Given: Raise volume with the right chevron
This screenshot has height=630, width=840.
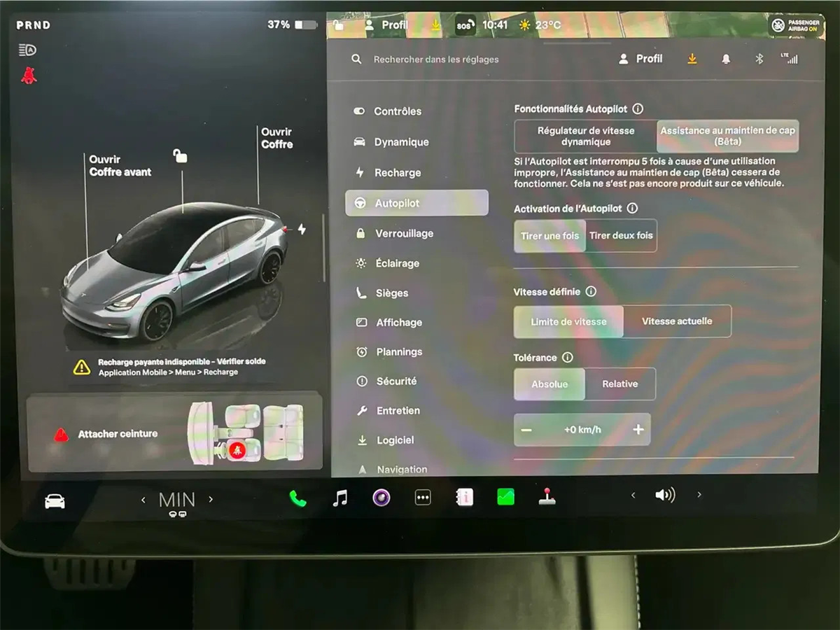Looking at the screenshot, I should point(699,495).
